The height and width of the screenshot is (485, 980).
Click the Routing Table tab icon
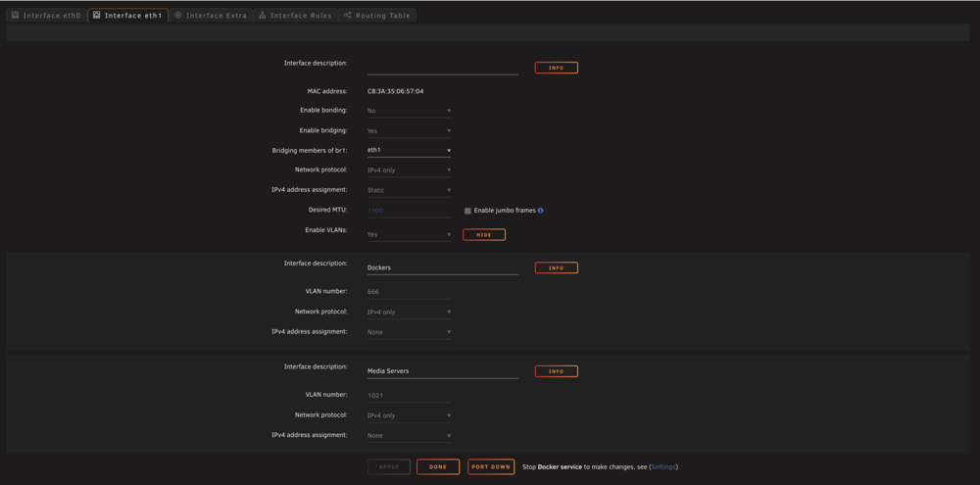pyautogui.click(x=348, y=15)
